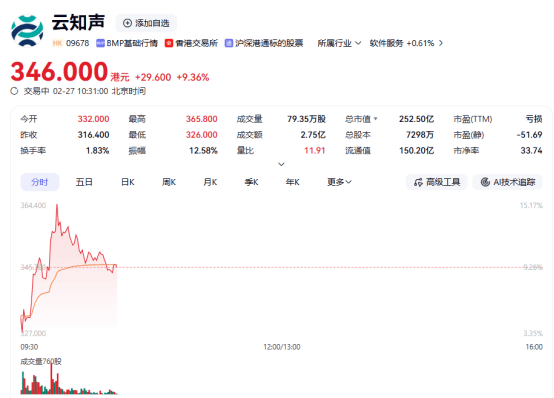Click the volume bar chart area
Image resolution: width=554 pixels, height=398 pixels.
(x=69, y=380)
